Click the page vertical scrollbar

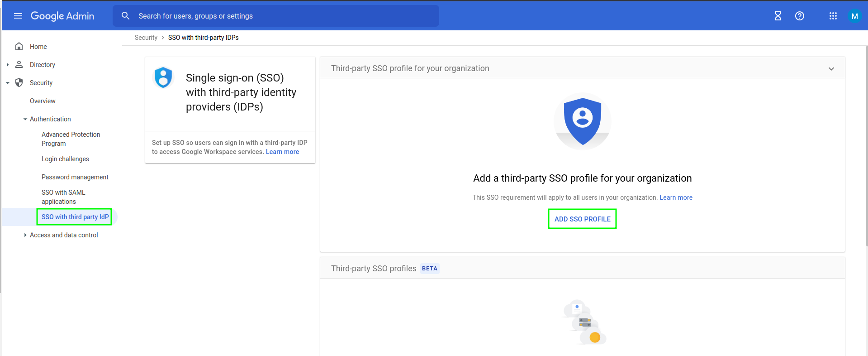click(x=866, y=145)
